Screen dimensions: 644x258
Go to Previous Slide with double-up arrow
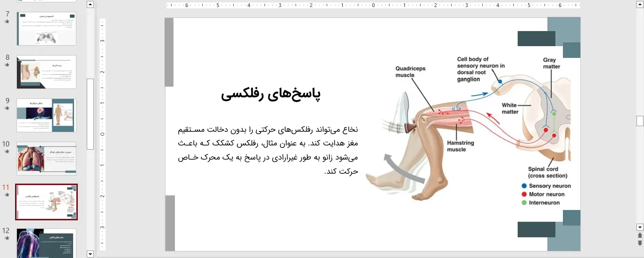[x=640, y=235]
